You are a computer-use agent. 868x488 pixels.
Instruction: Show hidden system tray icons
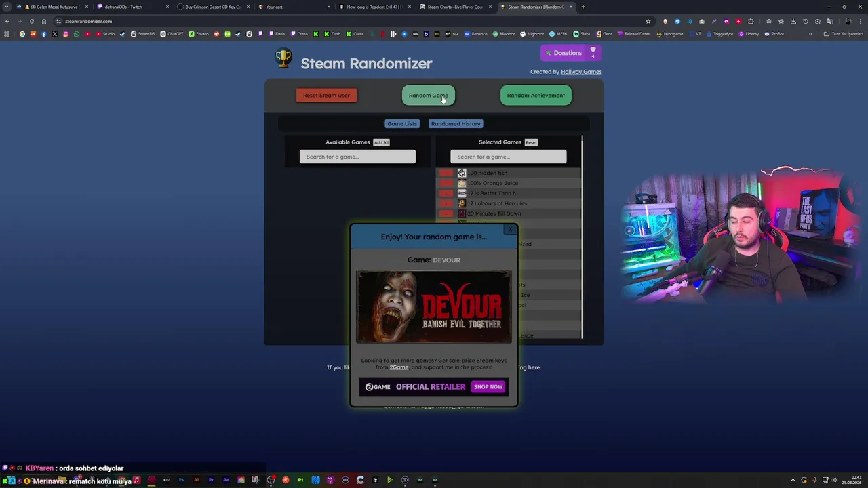coord(793,481)
